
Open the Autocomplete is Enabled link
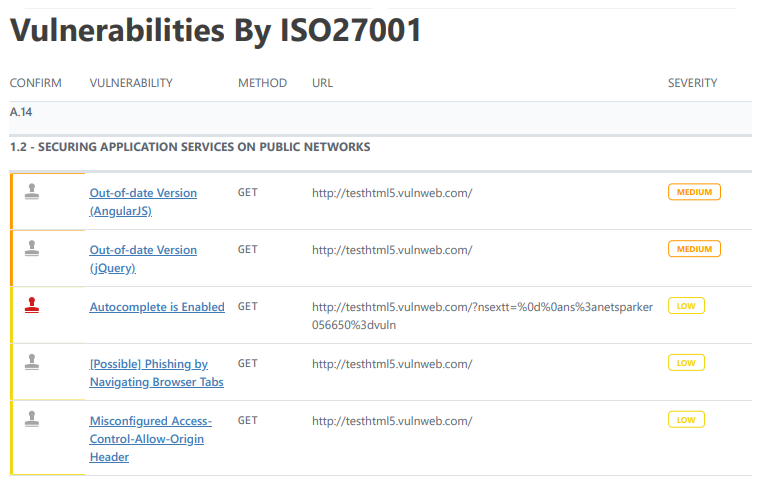pos(157,307)
